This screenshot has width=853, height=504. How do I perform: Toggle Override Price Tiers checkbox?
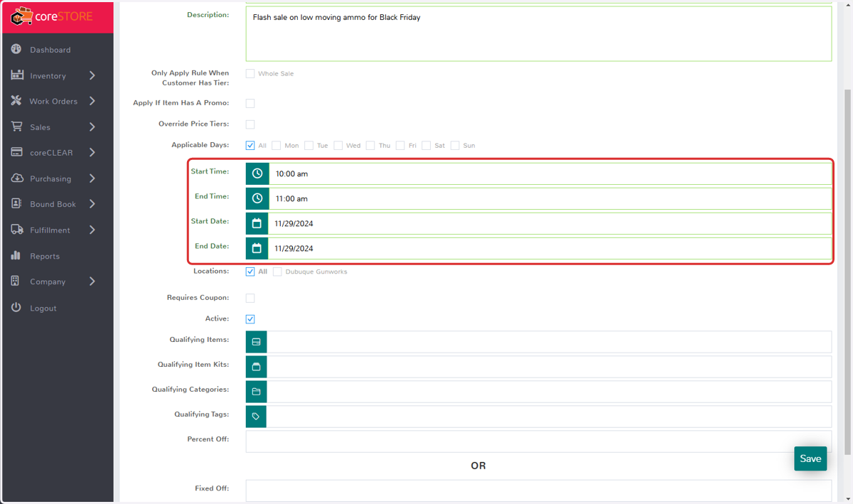point(250,124)
